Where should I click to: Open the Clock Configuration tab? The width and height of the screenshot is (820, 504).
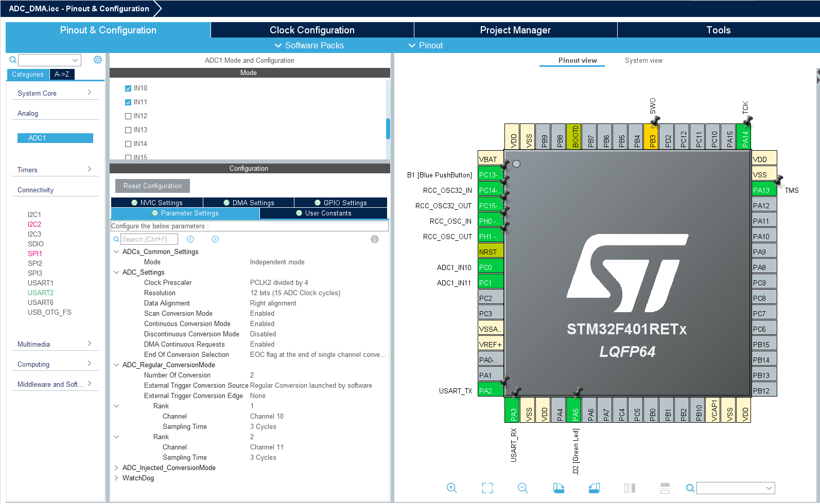pos(312,30)
